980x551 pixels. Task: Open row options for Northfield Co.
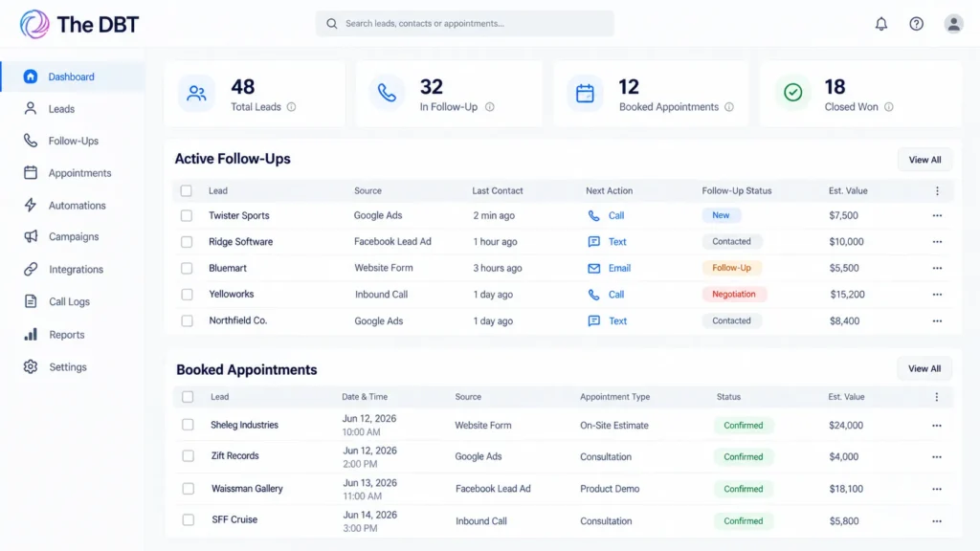coord(937,321)
